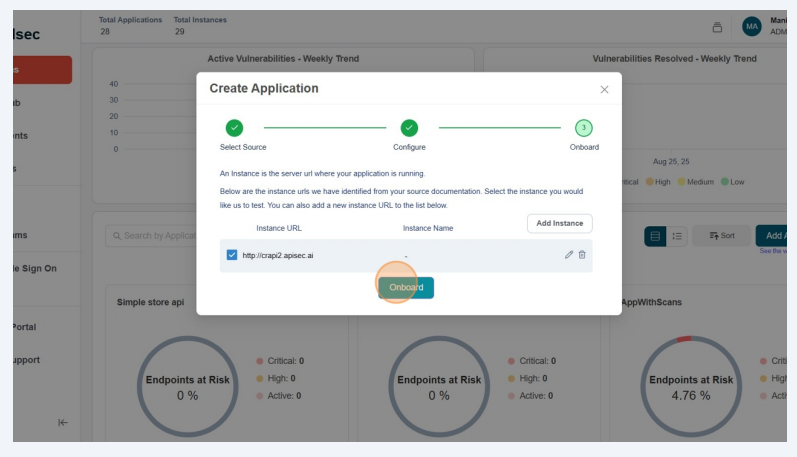Uncheck the http://crapi2.apisec.ai instance checkbox
Image resolution: width=797 pixels, height=457 pixels.
[232, 255]
